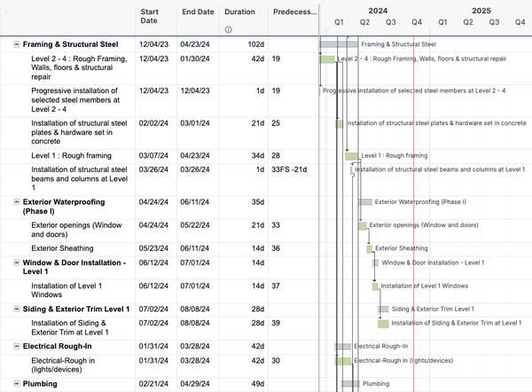Collapse the Plumbing group
The width and height of the screenshot is (532, 392).
click(16, 384)
